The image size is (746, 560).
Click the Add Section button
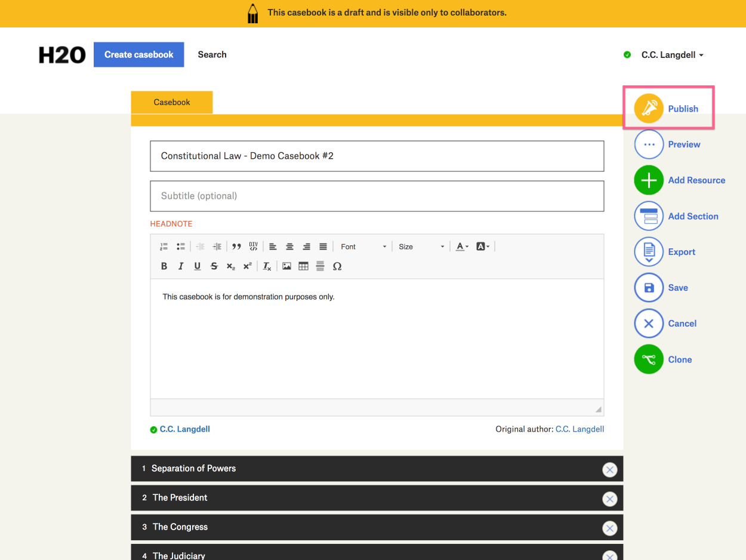click(x=676, y=216)
